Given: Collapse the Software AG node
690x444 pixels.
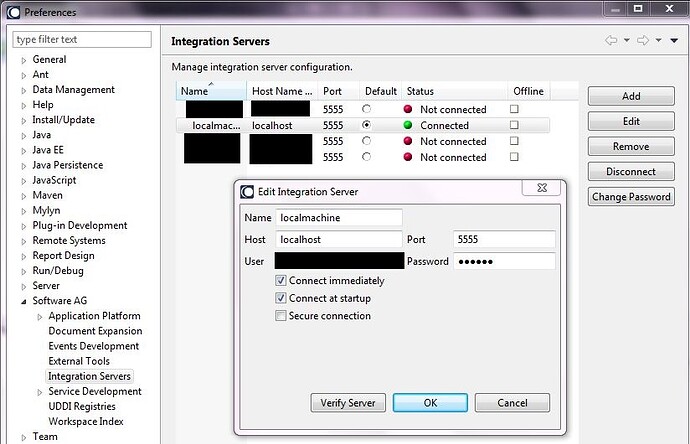Looking at the screenshot, I should 24,301.
